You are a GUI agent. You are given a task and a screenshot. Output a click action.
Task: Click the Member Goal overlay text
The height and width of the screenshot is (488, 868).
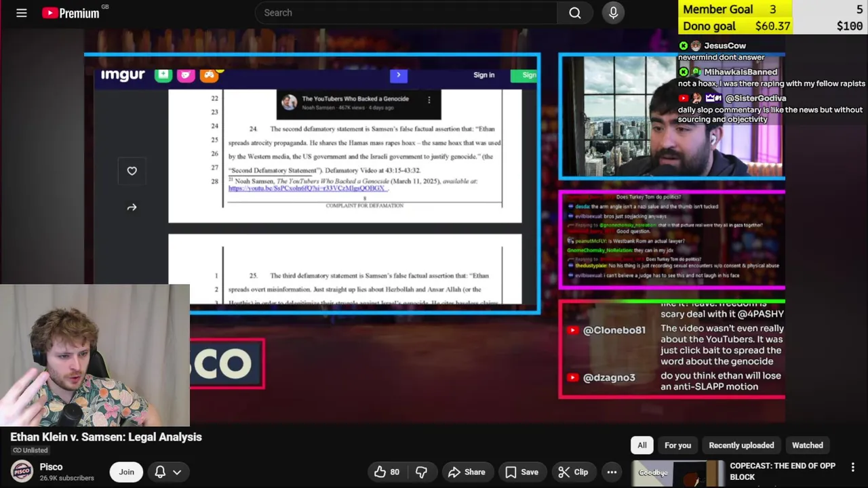(x=718, y=9)
